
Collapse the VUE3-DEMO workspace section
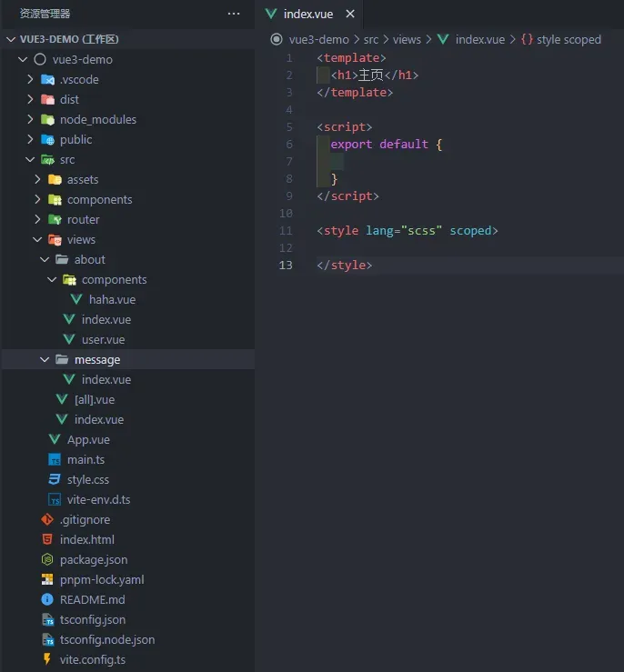pyautogui.click(x=11, y=39)
